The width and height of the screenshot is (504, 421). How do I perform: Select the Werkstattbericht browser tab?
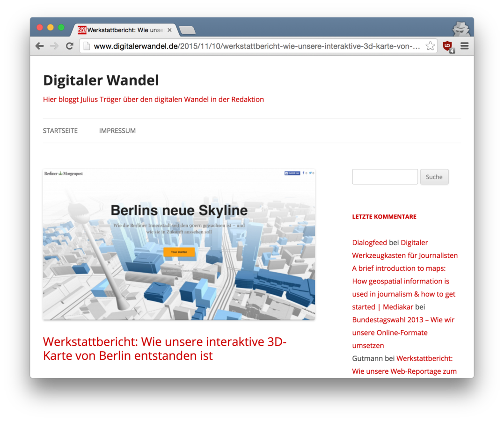coord(125,30)
